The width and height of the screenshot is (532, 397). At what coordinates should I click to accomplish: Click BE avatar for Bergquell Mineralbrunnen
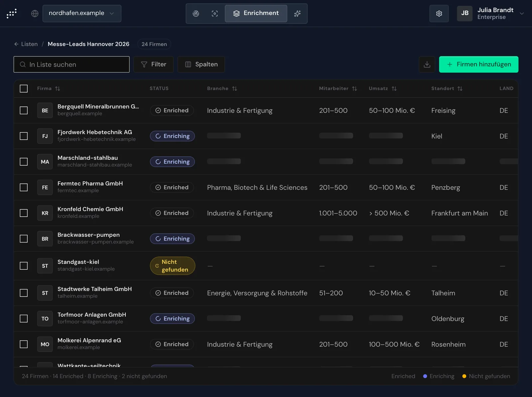click(x=45, y=110)
